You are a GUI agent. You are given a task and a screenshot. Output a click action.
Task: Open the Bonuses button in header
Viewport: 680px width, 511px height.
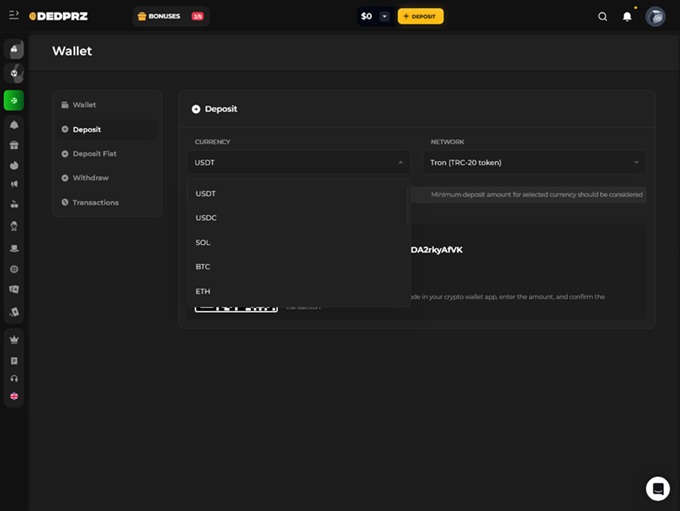(x=170, y=16)
